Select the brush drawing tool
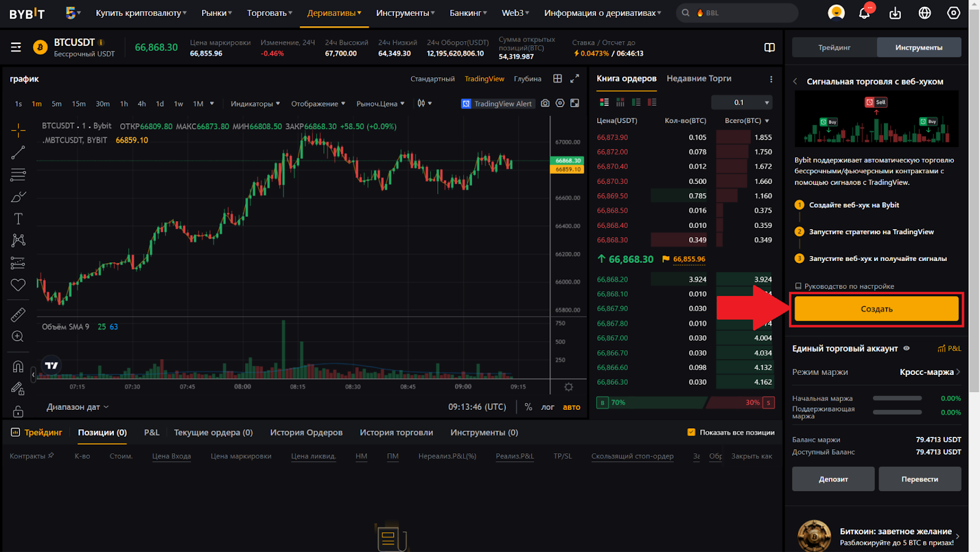Image resolution: width=980 pixels, height=552 pixels. point(18,197)
